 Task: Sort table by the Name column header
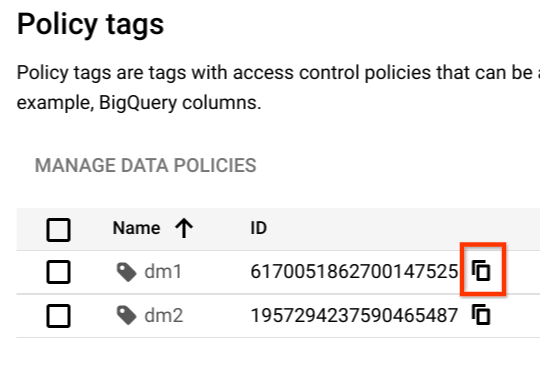[136, 228]
